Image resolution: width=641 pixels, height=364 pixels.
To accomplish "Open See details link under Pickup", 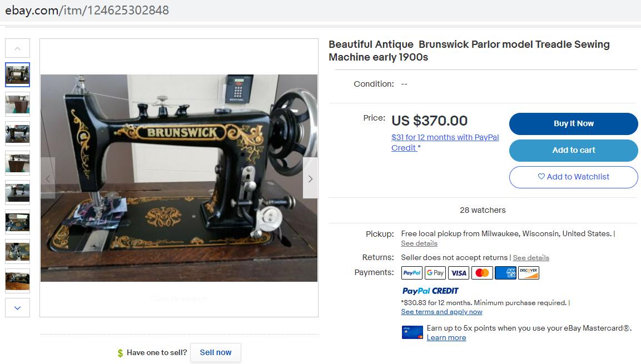I will click(x=419, y=243).
